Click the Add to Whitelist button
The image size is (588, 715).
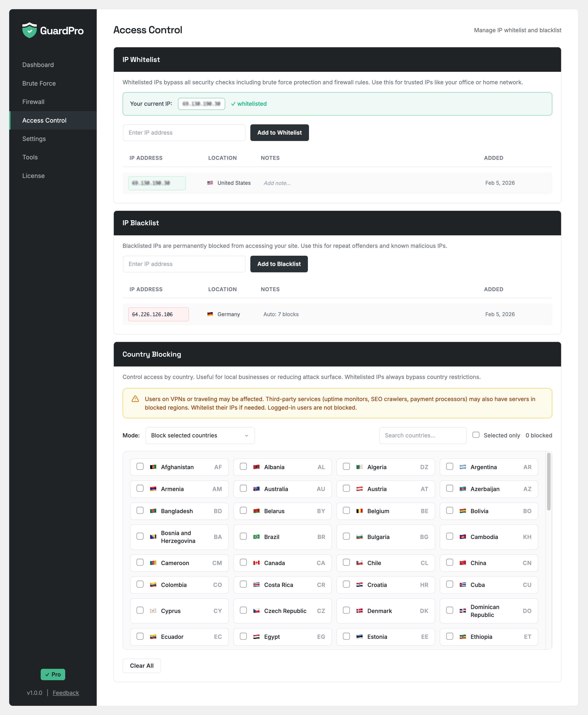tap(279, 132)
